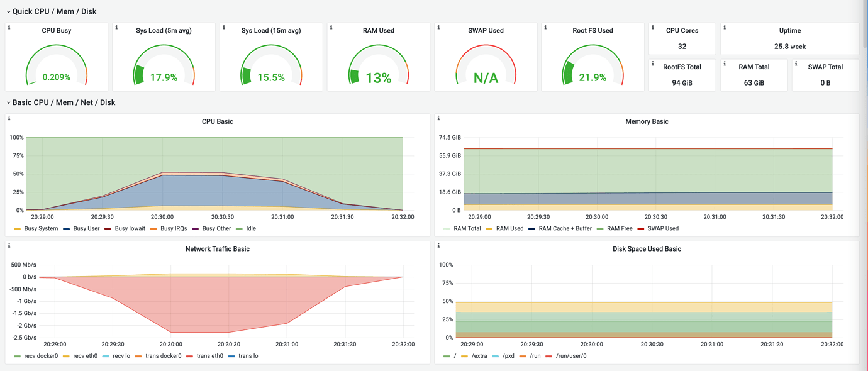Collapse the Quick CPU / Mem / Disk row
Viewport: 868px width, 371px height.
point(50,11)
